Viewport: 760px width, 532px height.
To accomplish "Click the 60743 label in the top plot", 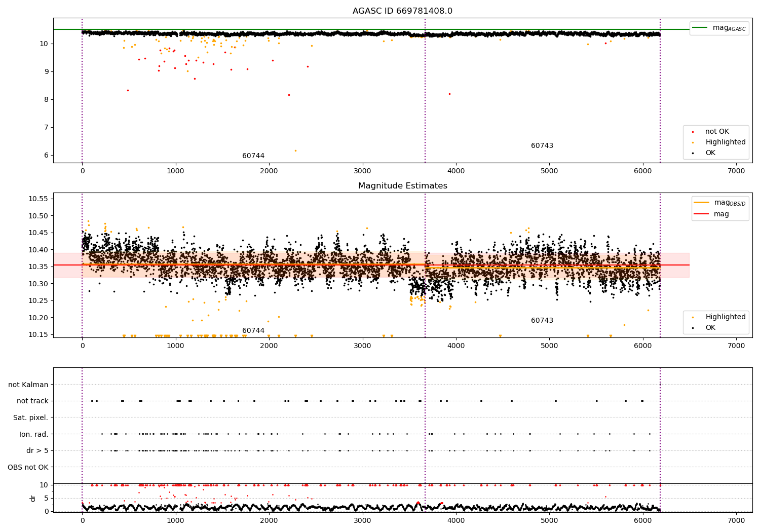I will pos(542,146).
